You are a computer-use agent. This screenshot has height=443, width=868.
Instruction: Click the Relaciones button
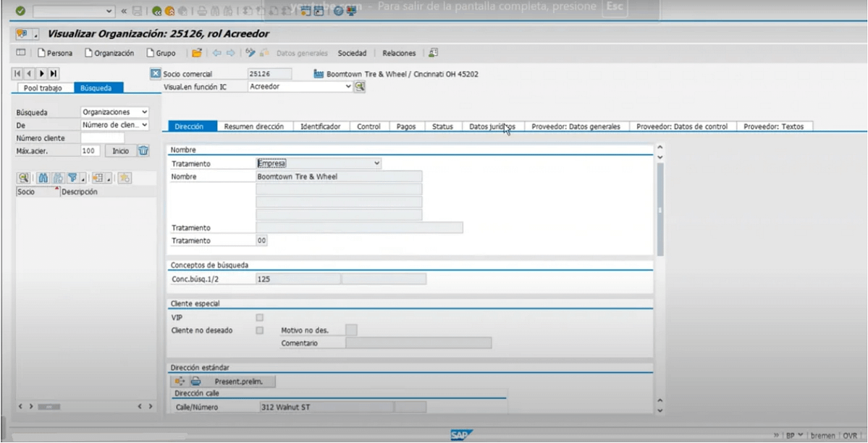tap(399, 53)
